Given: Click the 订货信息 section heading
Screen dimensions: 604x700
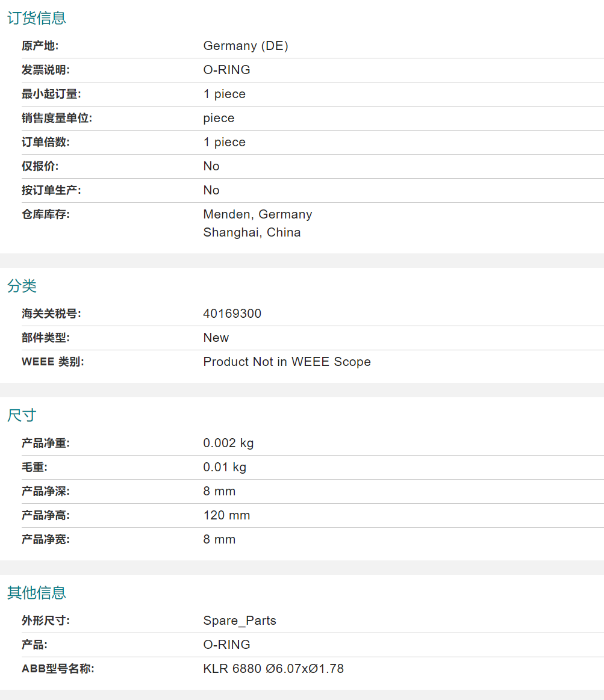Looking at the screenshot, I should [36, 18].
